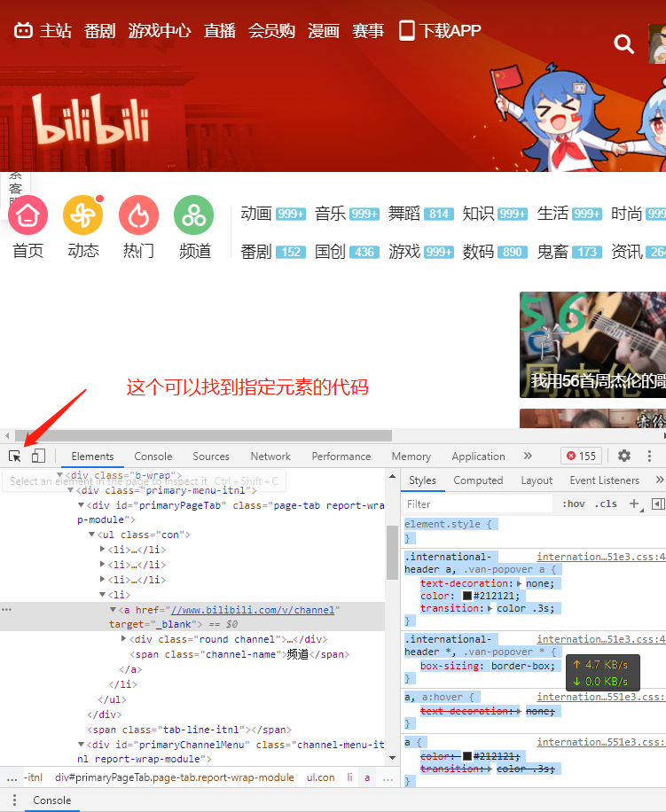The image size is (666, 812).
Task: Click the active color #212121 swatch
Action: tap(467, 596)
